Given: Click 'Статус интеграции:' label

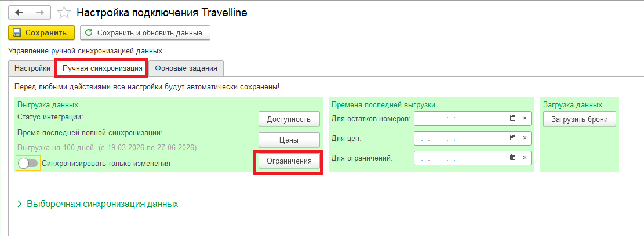Looking at the screenshot, I should (50, 117).
